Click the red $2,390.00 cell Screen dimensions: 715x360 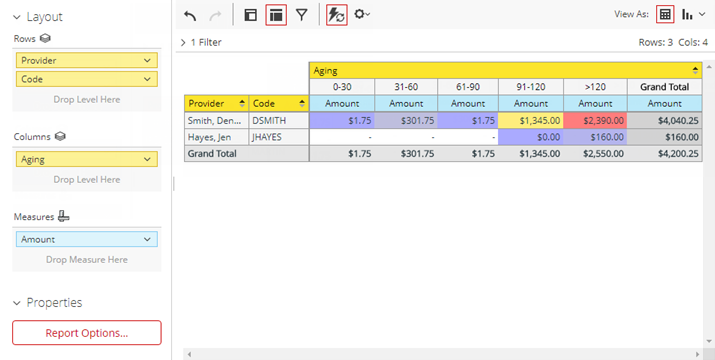click(x=595, y=120)
